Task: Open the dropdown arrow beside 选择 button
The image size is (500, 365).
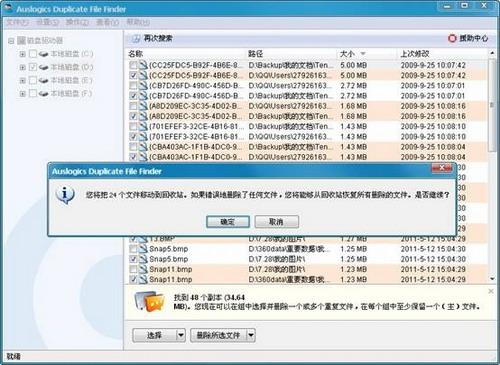Action: [181, 335]
